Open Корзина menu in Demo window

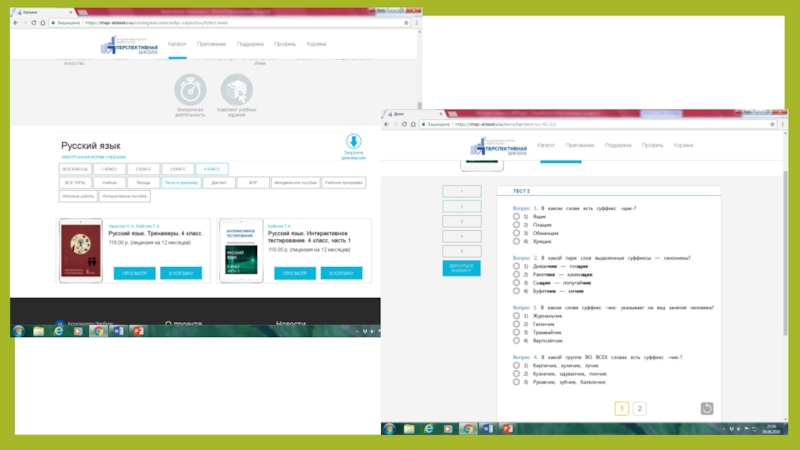[683, 145]
